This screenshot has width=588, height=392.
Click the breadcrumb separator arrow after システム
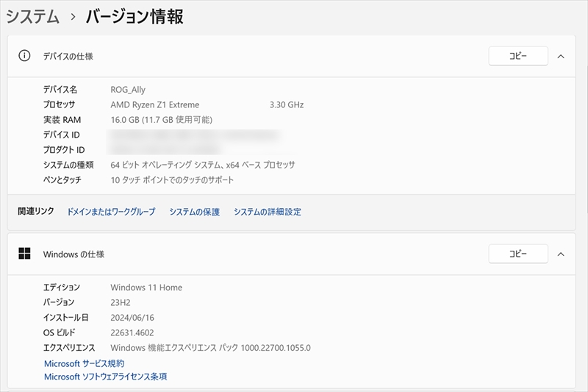(x=73, y=17)
